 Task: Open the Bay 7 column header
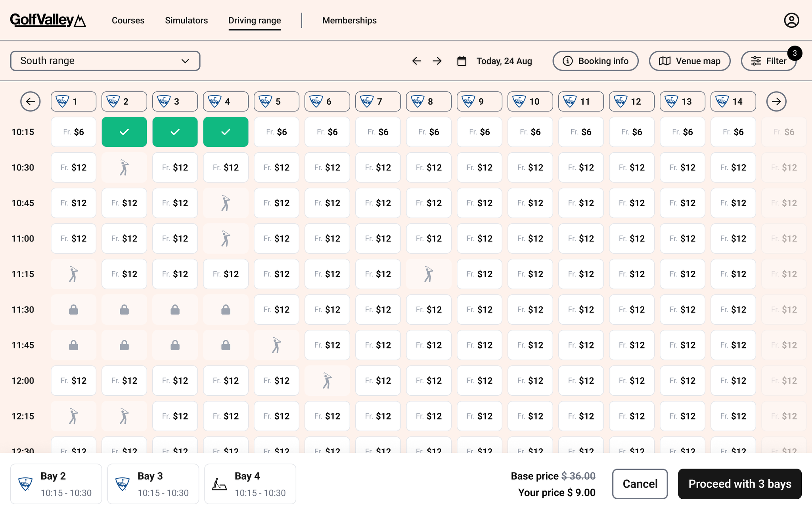[x=378, y=101]
